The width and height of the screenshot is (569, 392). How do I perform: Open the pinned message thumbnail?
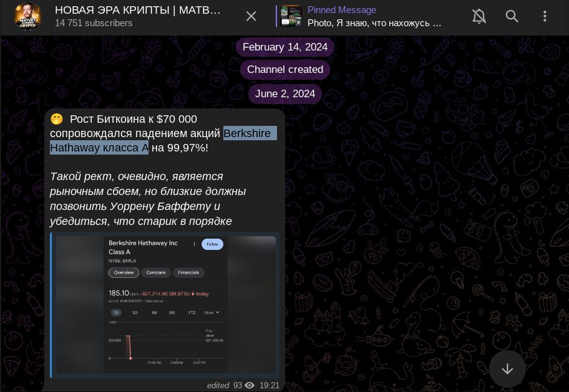tap(291, 16)
